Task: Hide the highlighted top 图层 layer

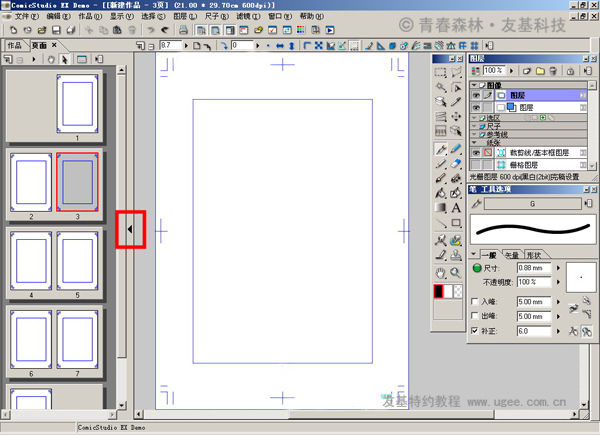Action: (476, 95)
